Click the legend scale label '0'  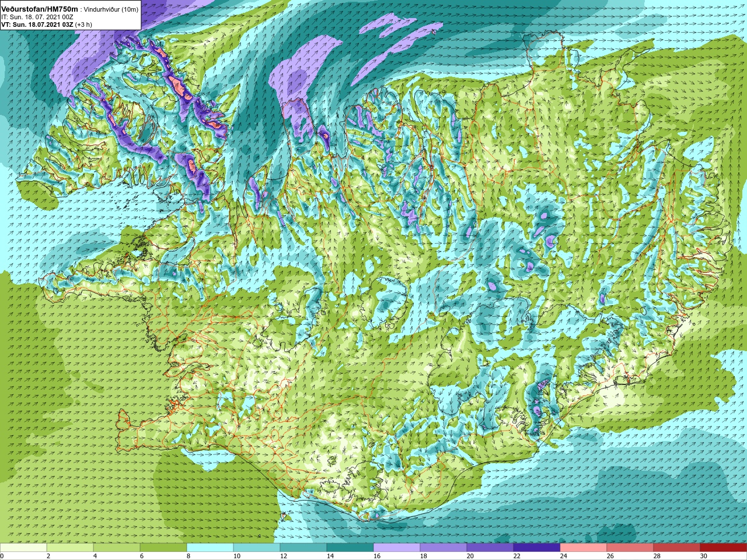pos(2,556)
